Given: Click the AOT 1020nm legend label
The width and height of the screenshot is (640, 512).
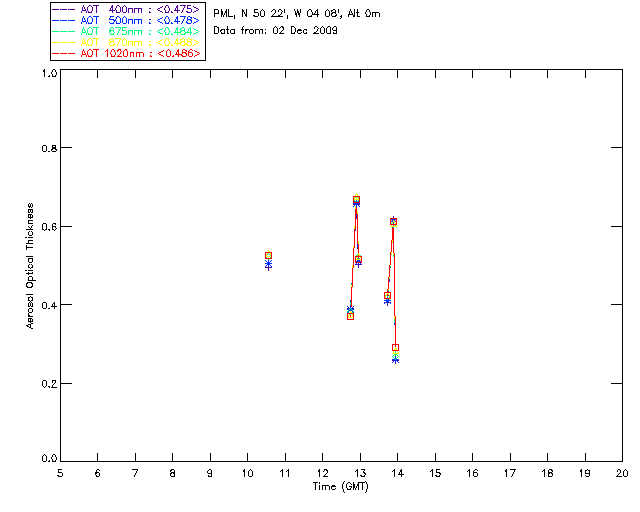Looking at the screenshot, I should pyautogui.click(x=140, y=53).
